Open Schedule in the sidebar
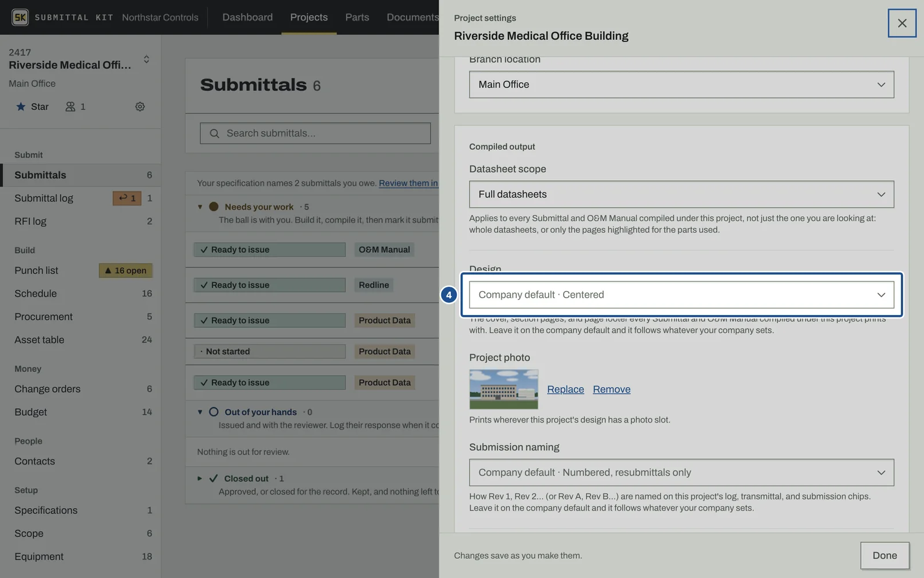924x578 pixels. pos(81,294)
